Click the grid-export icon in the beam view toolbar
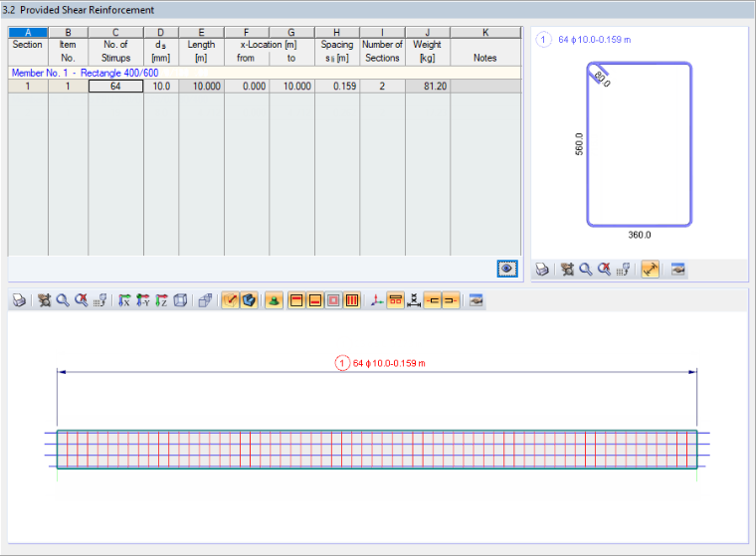This screenshot has height=556, width=756. click(x=99, y=300)
